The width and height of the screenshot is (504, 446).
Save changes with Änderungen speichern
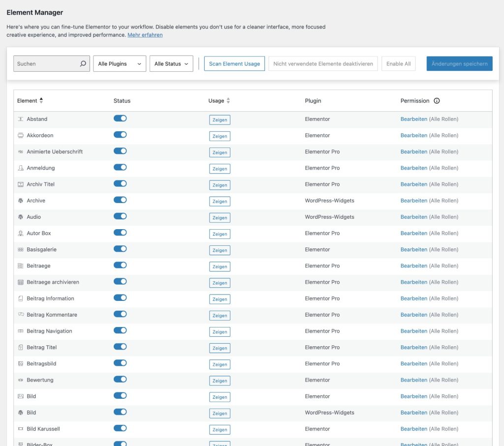point(459,63)
